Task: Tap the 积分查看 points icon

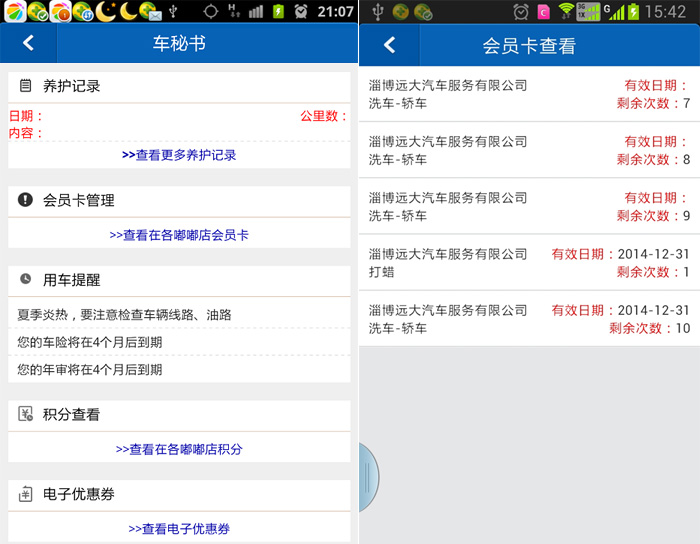Action: (x=26, y=414)
